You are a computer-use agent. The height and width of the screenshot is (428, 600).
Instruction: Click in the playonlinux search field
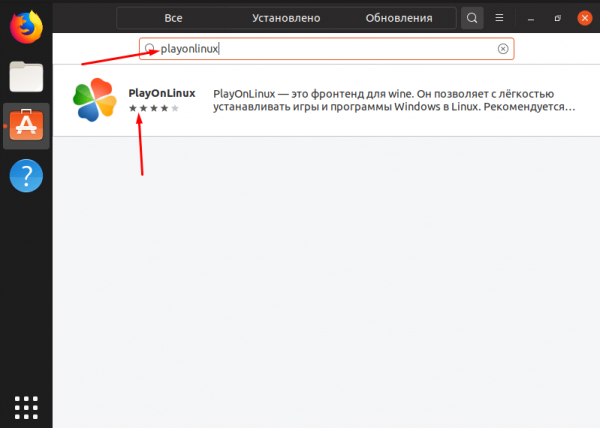coord(326,49)
